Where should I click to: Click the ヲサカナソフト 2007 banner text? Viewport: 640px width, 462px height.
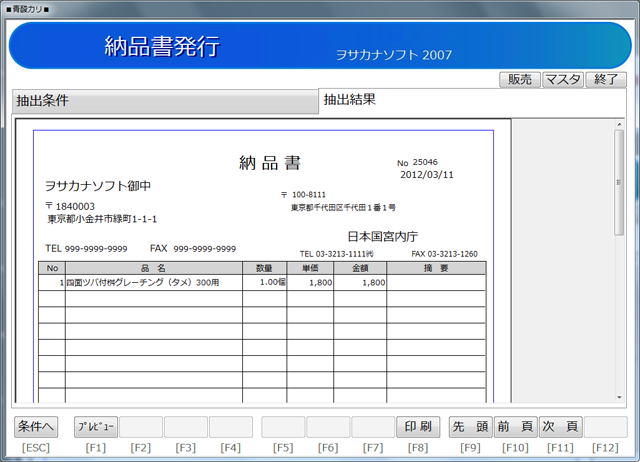click(394, 55)
